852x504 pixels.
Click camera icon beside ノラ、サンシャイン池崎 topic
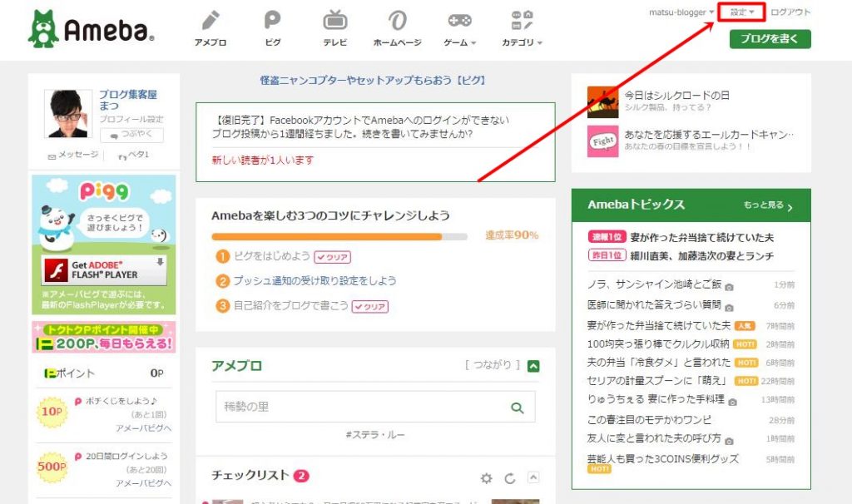(729, 287)
